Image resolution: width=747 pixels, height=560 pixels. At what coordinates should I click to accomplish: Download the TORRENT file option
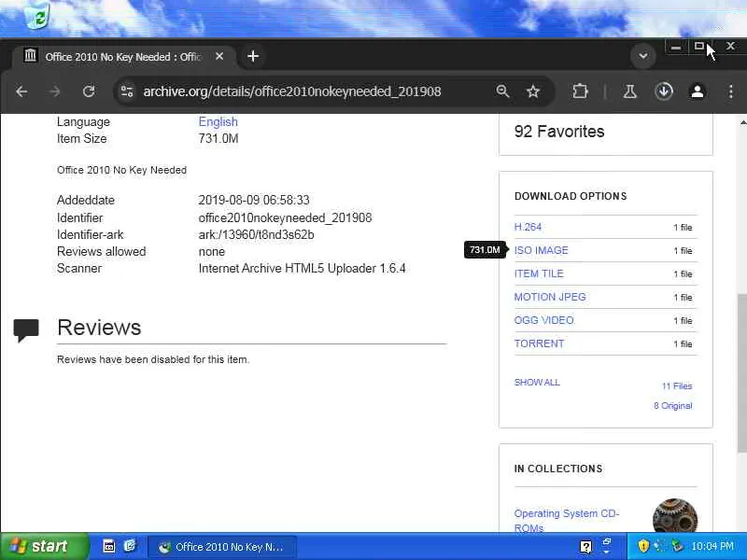click(540, 343)
